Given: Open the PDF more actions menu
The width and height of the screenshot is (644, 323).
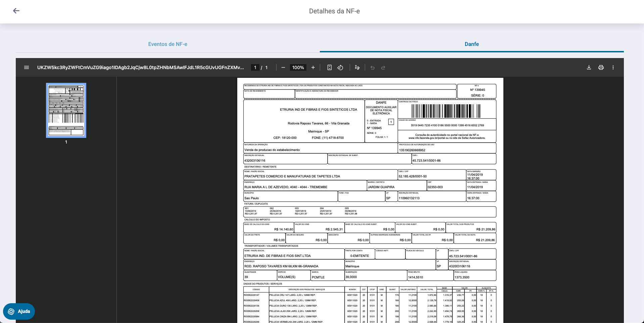Looking at the screenshot, I should click(613, 67).
